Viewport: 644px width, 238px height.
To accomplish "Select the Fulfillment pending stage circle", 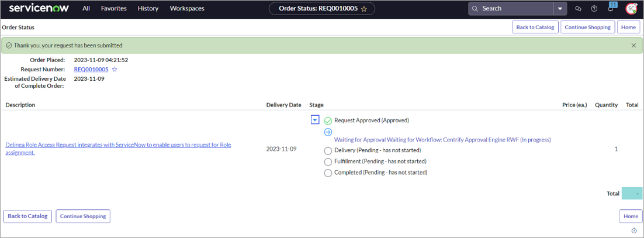I will click(328, 162).
